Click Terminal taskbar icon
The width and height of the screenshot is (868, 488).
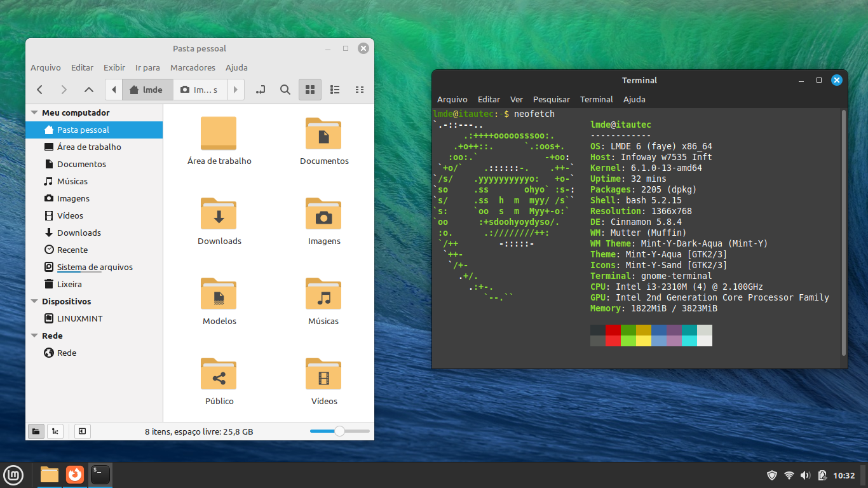(x=100, y=475)
